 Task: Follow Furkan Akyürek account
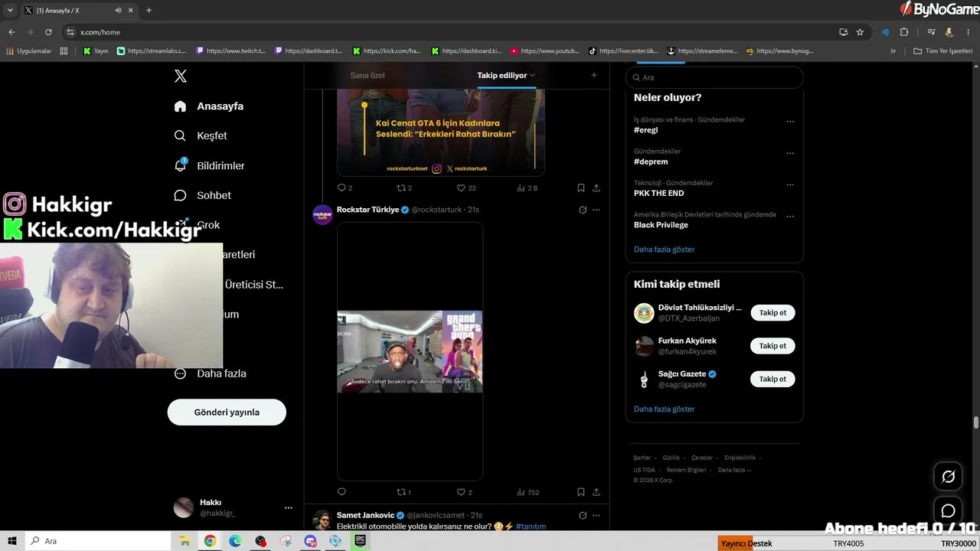(773, 346)
